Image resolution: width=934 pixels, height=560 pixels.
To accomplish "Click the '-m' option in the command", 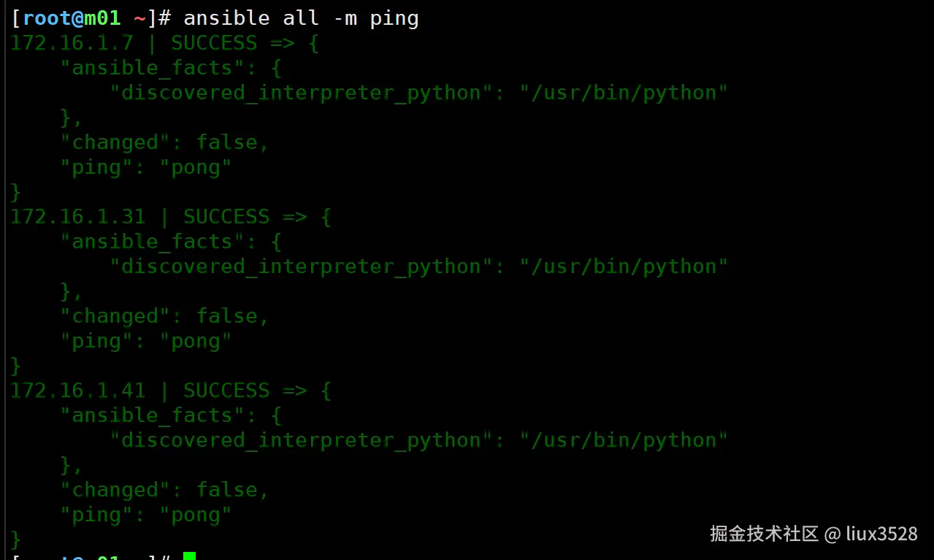I will (x=345, y=18).
